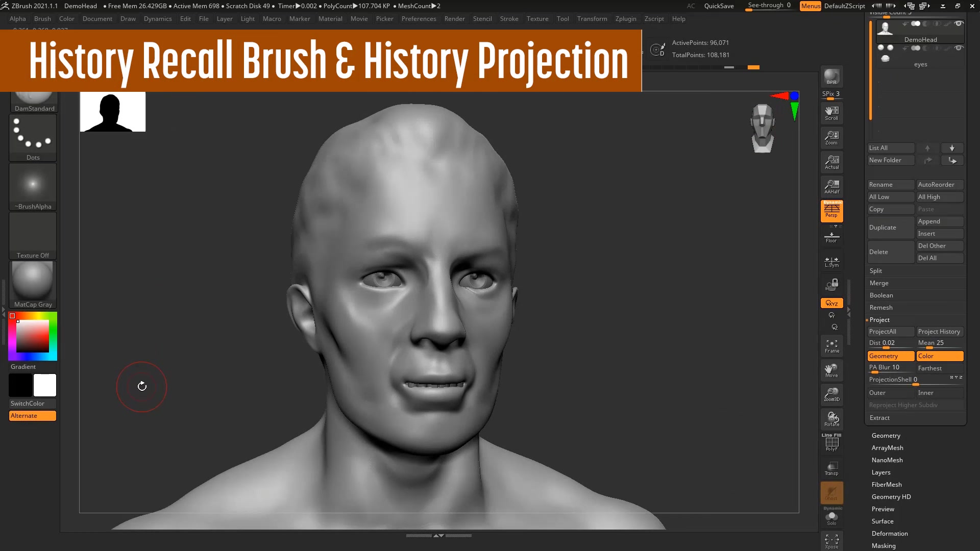The height and width of the screenshot is (551, 980).
Task: Click the BPR render icon
Action: (831, 77)
